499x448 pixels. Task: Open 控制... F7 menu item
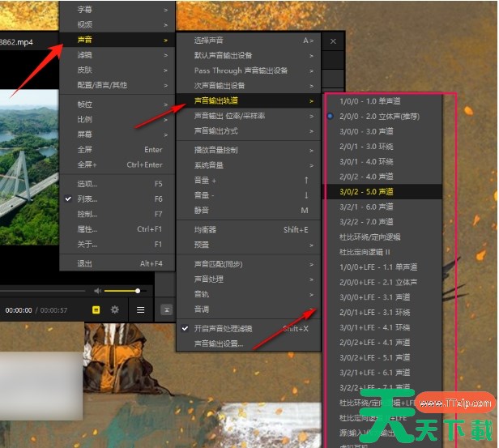point(117,214)
